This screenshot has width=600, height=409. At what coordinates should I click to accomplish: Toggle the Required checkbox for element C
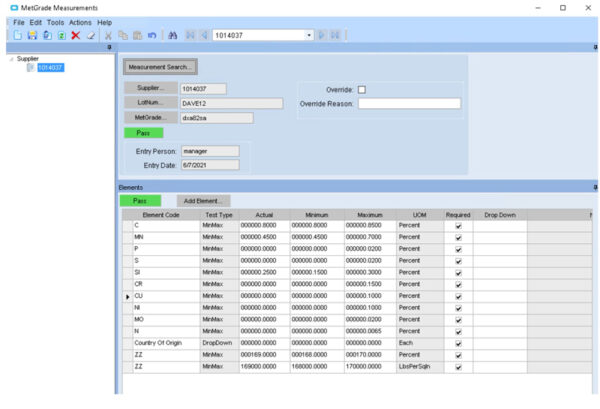point(458,225)
